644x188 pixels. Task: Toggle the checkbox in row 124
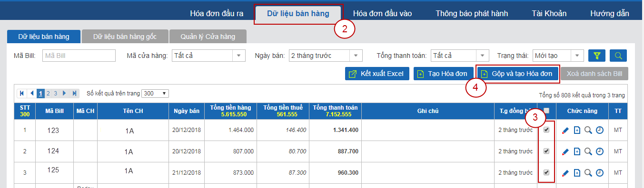coord(546,151)
